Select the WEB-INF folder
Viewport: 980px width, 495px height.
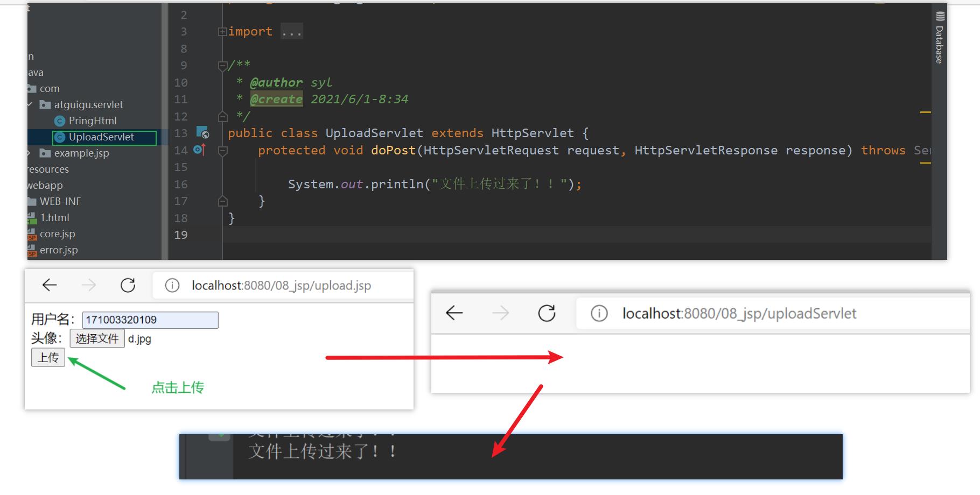tap(60, 202)
